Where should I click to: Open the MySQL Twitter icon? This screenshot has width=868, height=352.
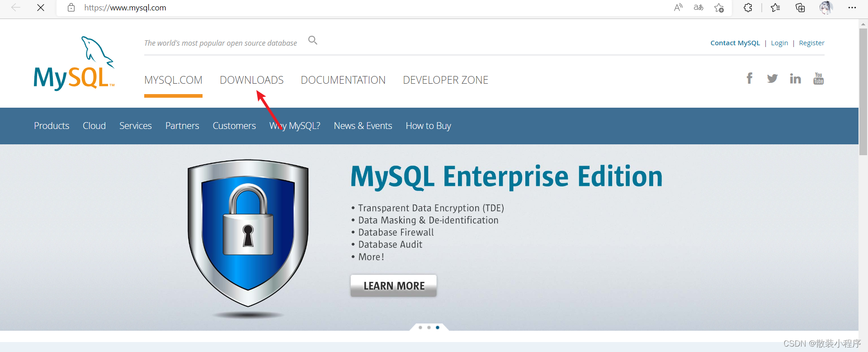[772, 79]
